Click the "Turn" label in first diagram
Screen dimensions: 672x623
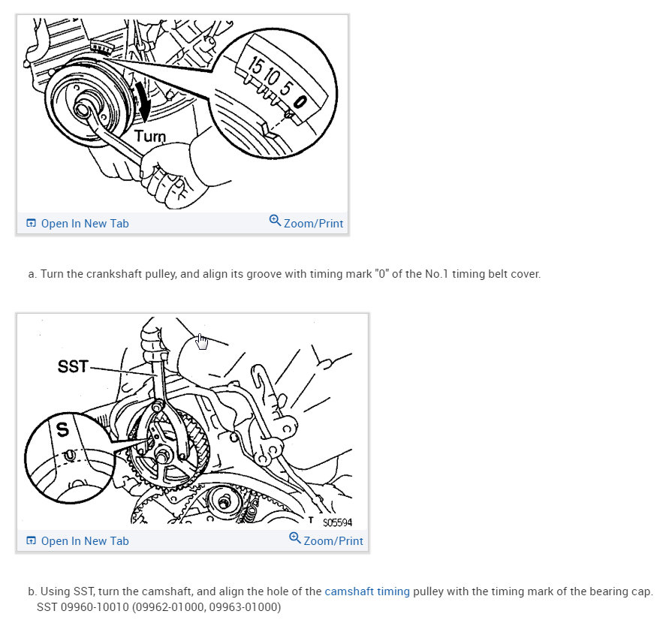click(x=149, y=137)
